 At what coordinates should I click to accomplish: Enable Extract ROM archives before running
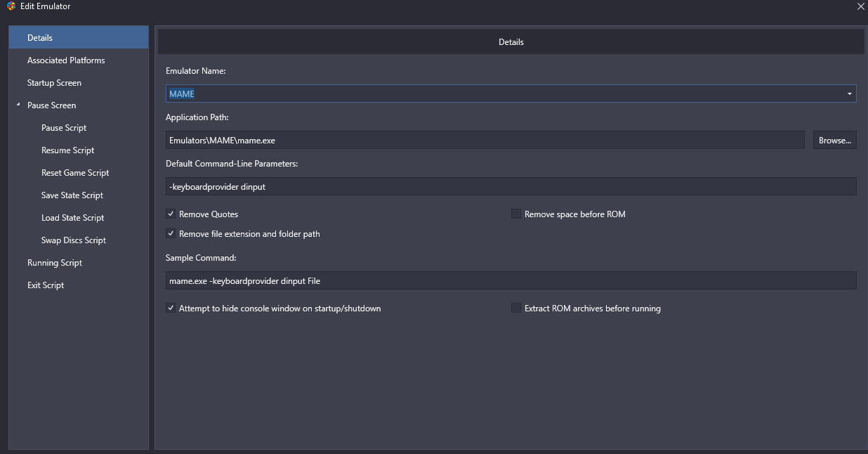[x=516, y=308]
